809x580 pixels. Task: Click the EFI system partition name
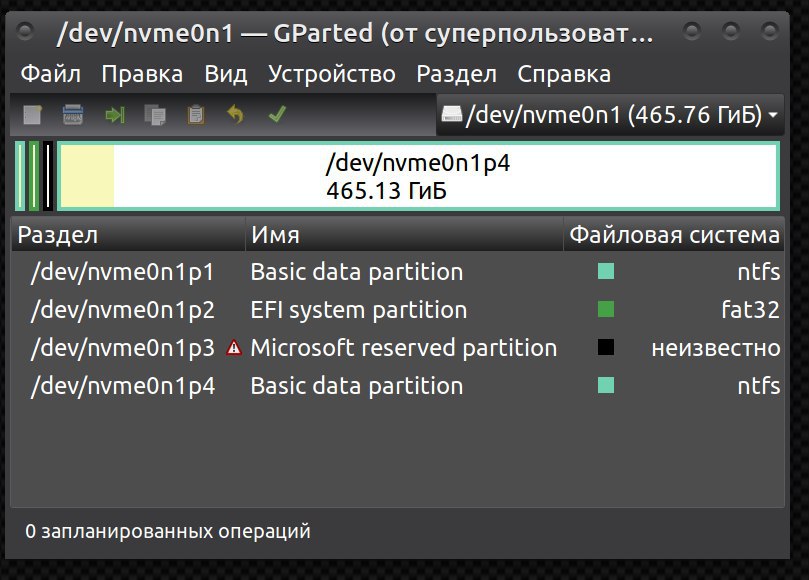tap(359, 310)
